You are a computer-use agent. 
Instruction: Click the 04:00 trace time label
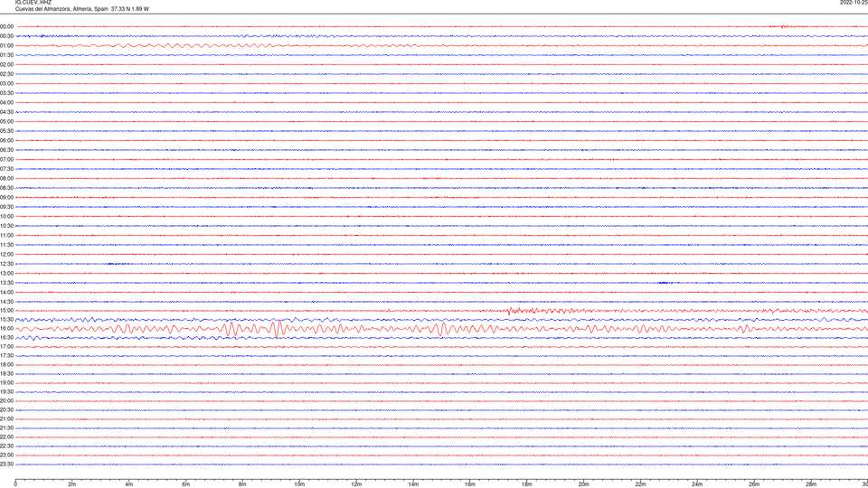[x=6, y=102]
